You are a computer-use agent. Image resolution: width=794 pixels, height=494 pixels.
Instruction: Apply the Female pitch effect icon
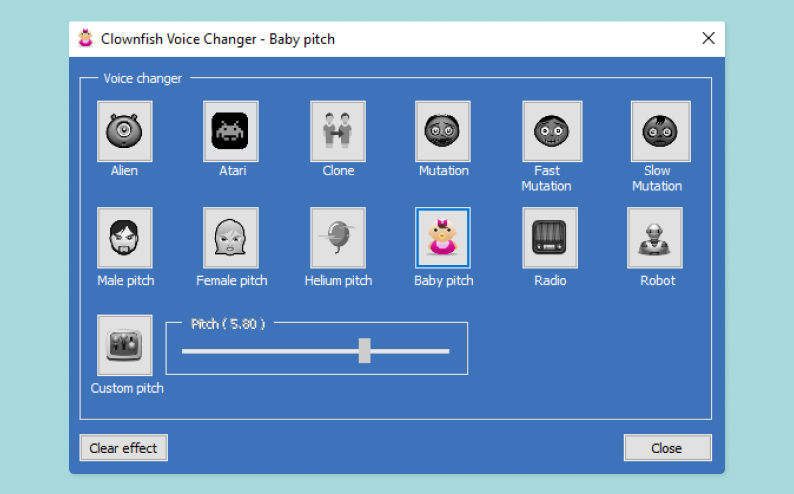click(231, 238)
